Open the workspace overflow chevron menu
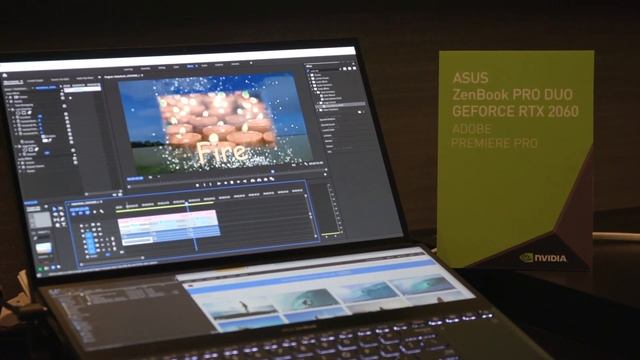The width and height of the screenshot is (640, 360). (x=251, y=63)
